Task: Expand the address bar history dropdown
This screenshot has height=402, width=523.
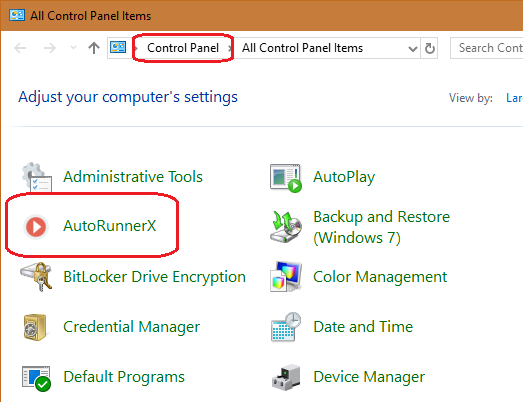Action: click(x=413, y=49)
